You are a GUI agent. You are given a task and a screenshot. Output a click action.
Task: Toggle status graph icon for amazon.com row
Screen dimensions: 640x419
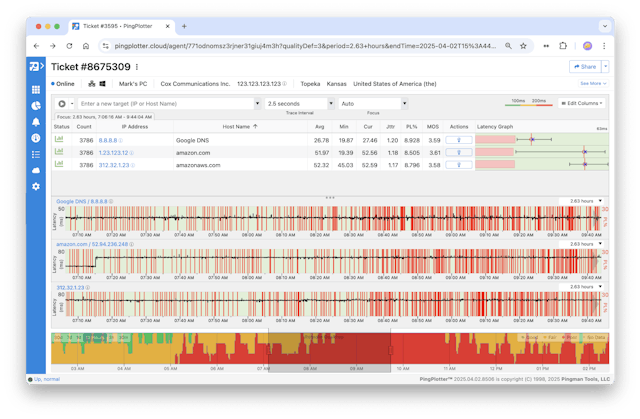tap(59, 152)
